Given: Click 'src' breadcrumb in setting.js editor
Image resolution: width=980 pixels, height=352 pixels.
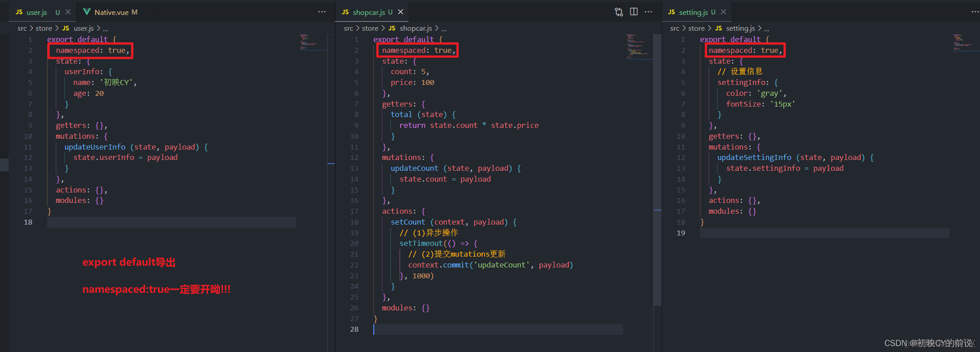Looking at the screenshot, I should [x=675, y=28].
